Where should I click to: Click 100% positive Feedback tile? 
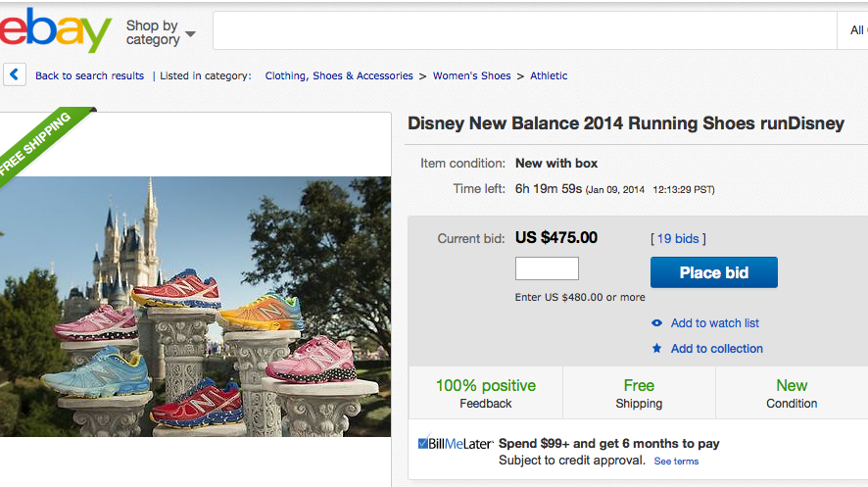coord(486,393)
